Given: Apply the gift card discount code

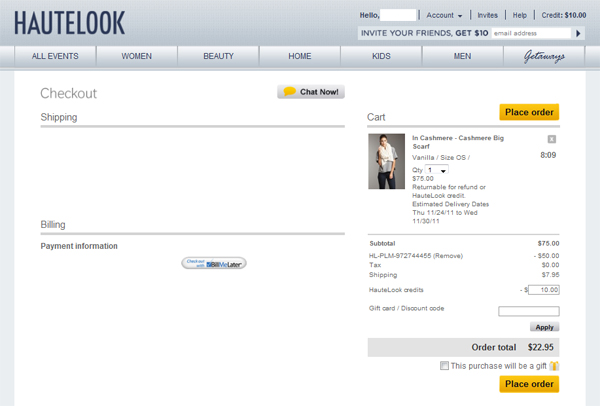Looking at the screenshot, I should [545, 327].
